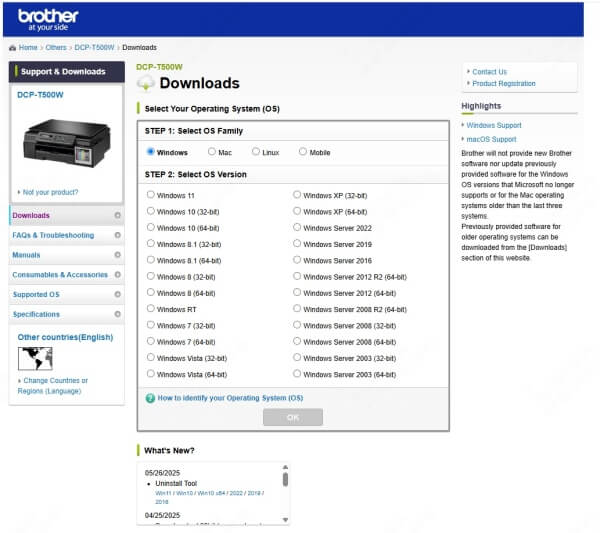This screenshot has height=533, width=600.
Task: Select Windows RT radio button
Action: click(151, 308)
